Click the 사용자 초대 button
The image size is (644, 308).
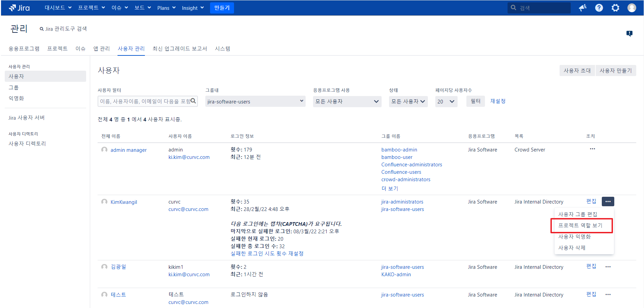click(x=577, y=71)
